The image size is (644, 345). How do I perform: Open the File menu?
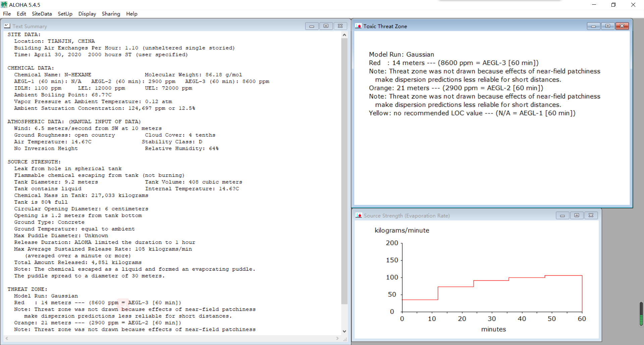(x=7, y=14)
